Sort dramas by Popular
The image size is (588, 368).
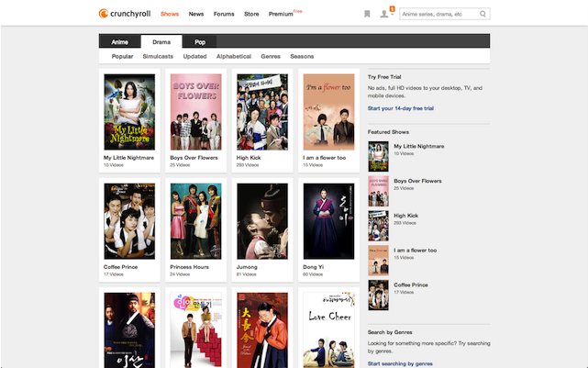tap(122, 56)
